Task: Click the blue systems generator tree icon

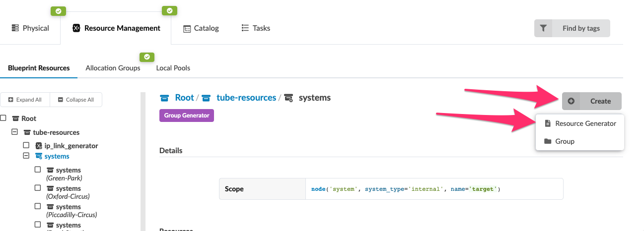Action: [39, 156]
